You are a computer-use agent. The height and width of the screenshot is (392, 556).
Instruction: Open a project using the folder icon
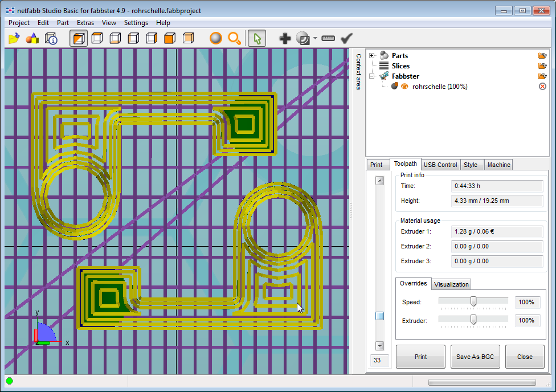click(x=14, y=38)
